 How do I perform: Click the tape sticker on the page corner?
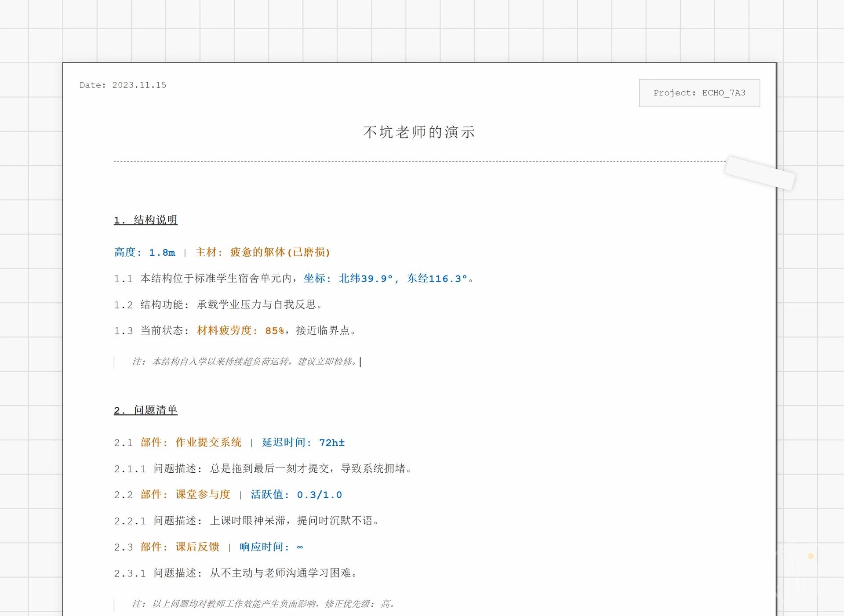point(760,173)
